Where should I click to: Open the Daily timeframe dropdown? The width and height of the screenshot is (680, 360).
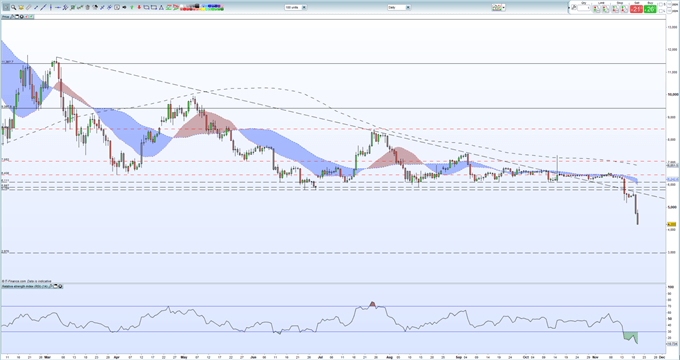(x=399, y=7)
